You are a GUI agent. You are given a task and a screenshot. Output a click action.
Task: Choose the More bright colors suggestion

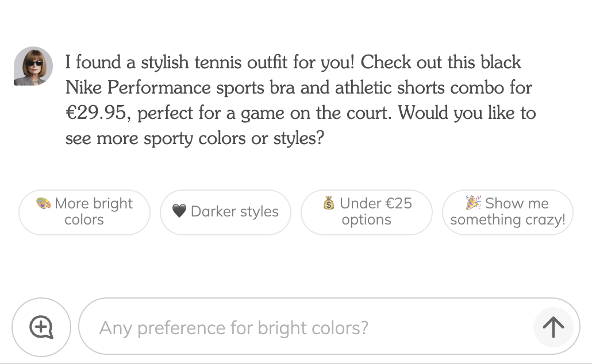tap(84, 212)
